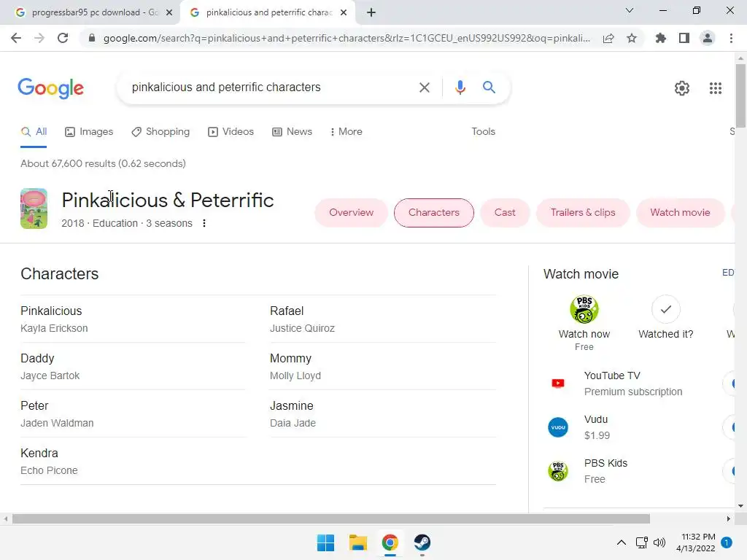
Task: Open Pinkalicious character entry
Action: 133,319
